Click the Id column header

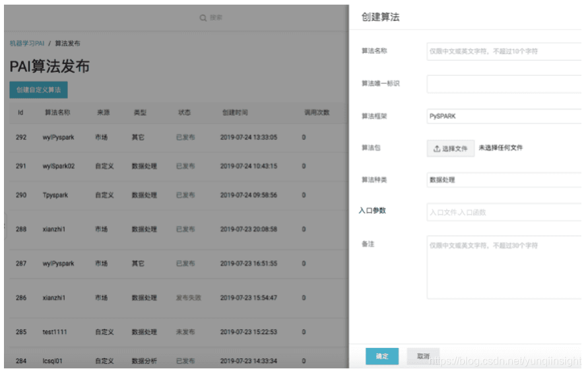click(x=20, y=113)
